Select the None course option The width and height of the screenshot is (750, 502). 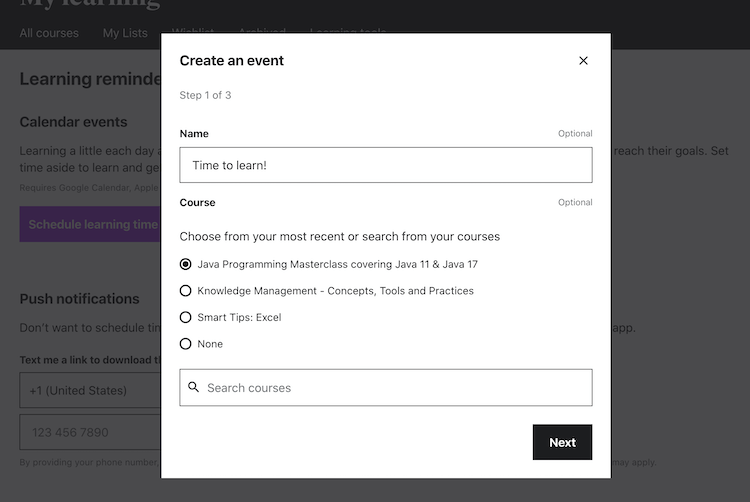point(186,344)
